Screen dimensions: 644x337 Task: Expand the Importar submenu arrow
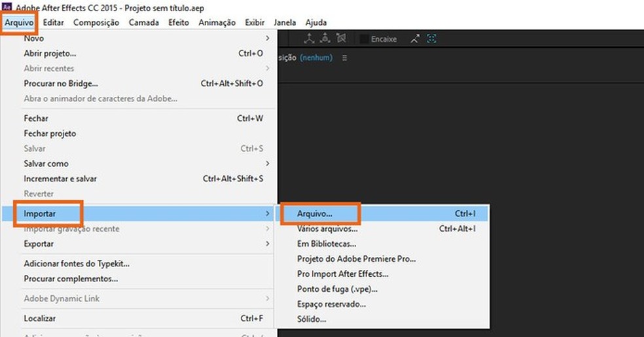pyautogui.click(x=268, y=213)
